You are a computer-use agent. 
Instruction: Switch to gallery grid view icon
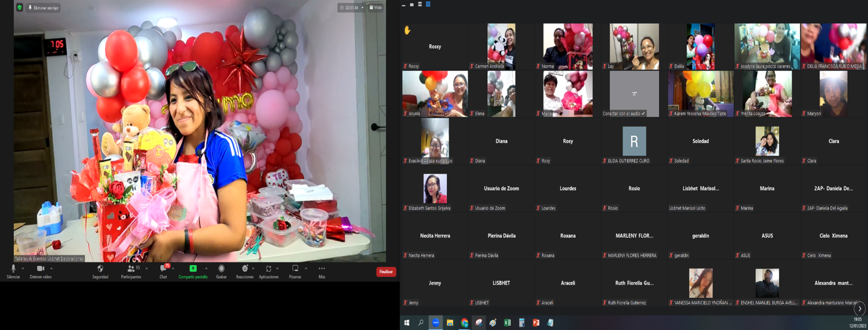(428, 5)
